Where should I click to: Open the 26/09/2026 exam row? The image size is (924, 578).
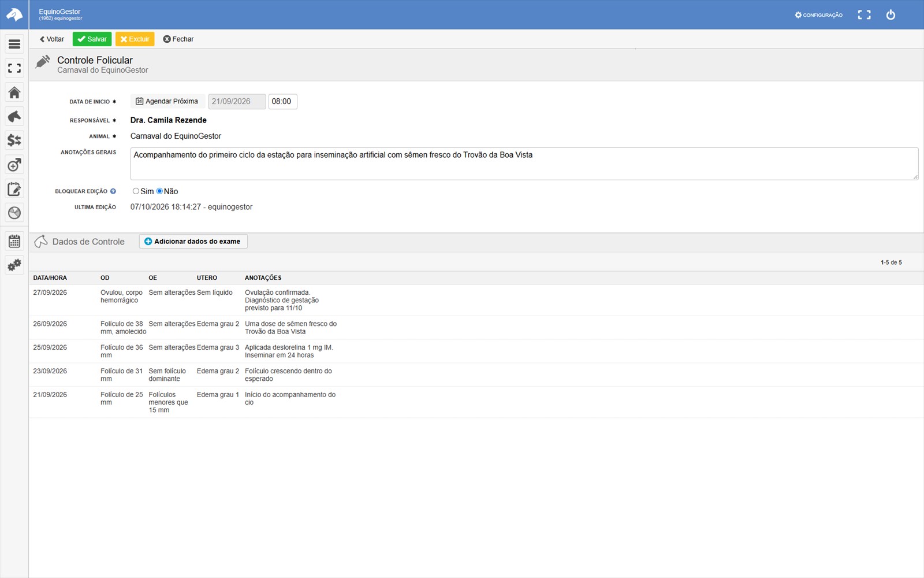pyautogui.click(x=476, y=328)
